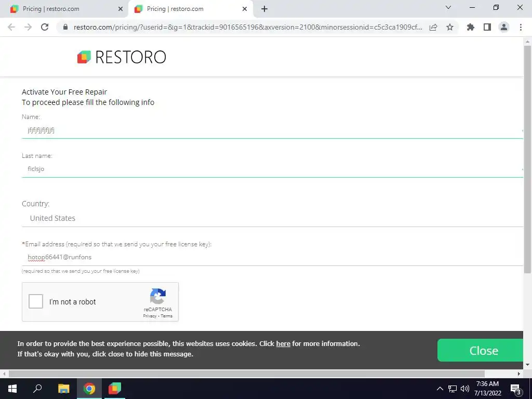532x399 pixels.
Task: Open Windows taskbar search
Action: 37,389
